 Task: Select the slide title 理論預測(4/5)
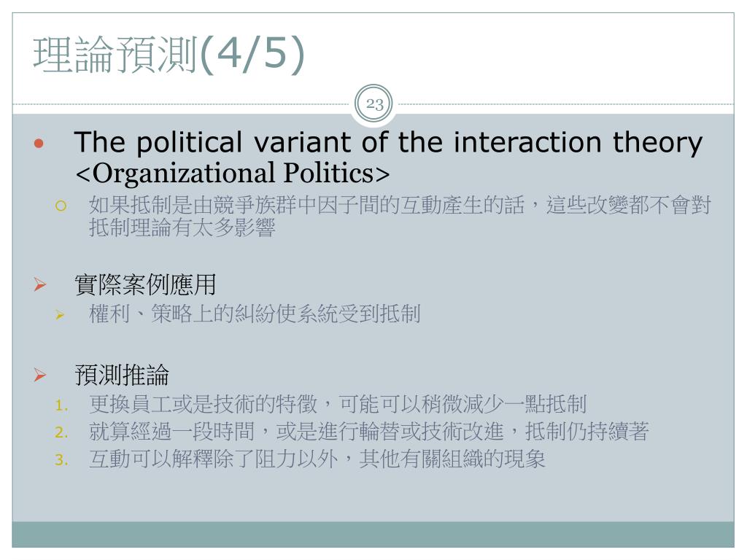[169, 54]
